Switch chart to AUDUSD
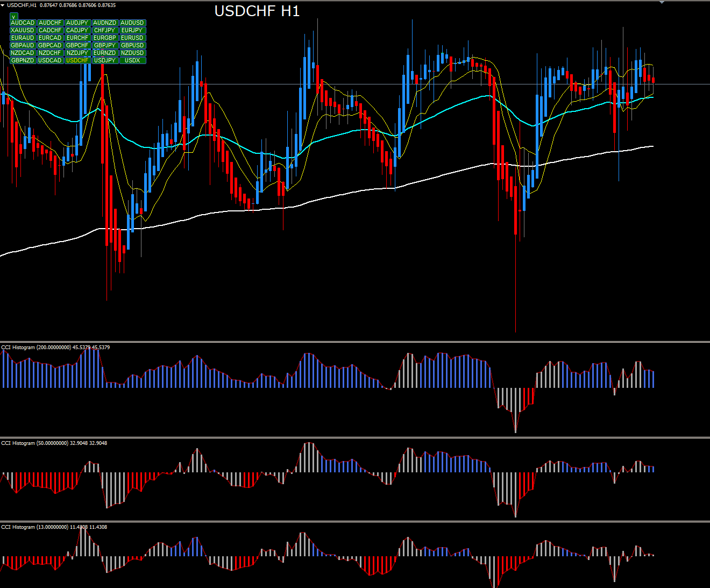 132,23
